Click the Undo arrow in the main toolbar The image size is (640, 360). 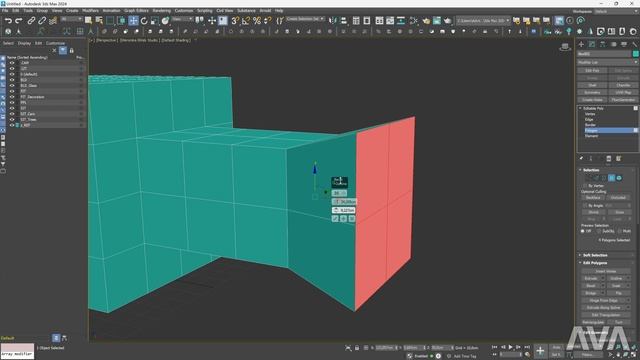(x=8, y=20)
